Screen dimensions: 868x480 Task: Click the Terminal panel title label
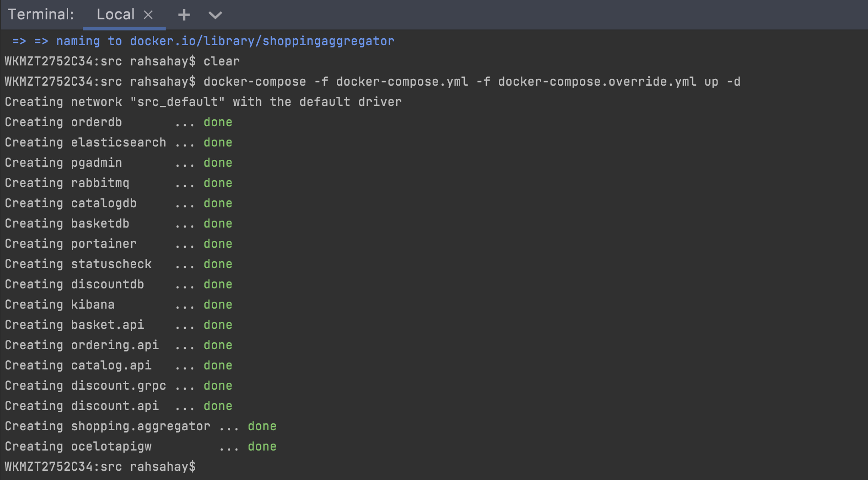[x=41, y=14]
